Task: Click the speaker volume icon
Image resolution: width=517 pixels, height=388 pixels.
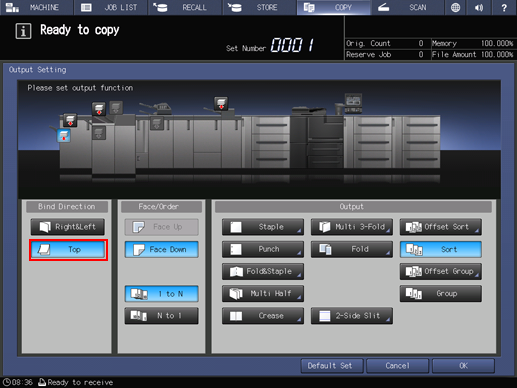Action: click(479, 7)
